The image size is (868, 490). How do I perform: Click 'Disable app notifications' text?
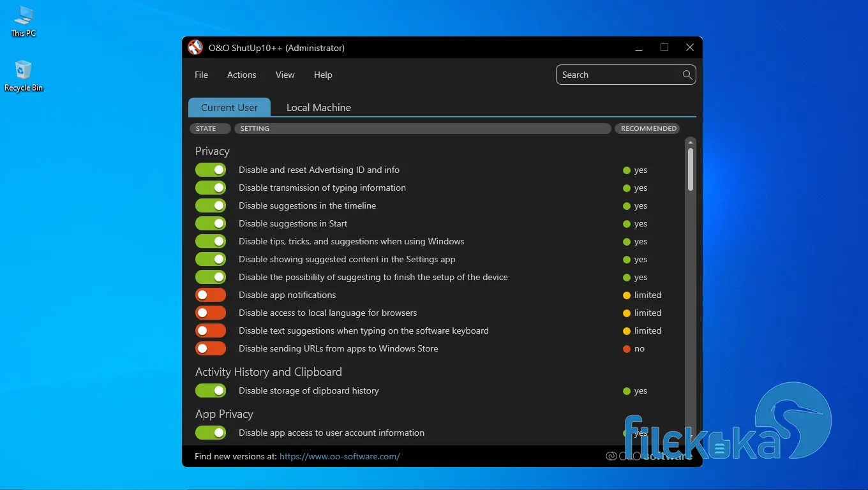[287, 295]
